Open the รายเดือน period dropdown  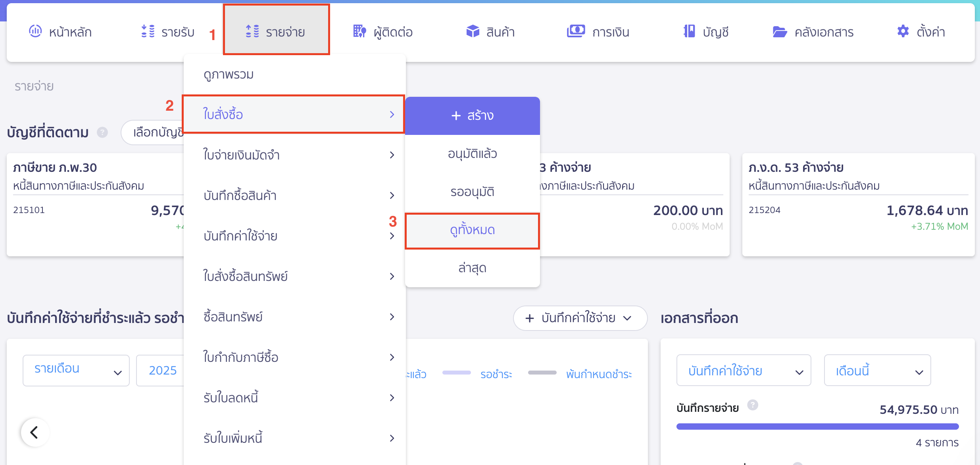pos(76,370)
